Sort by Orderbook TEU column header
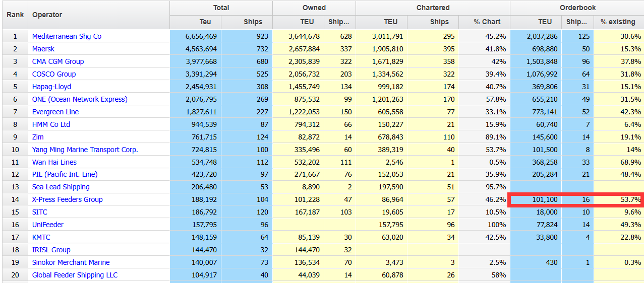The width and height of the screenshot is (644, 283). point(536,22)
